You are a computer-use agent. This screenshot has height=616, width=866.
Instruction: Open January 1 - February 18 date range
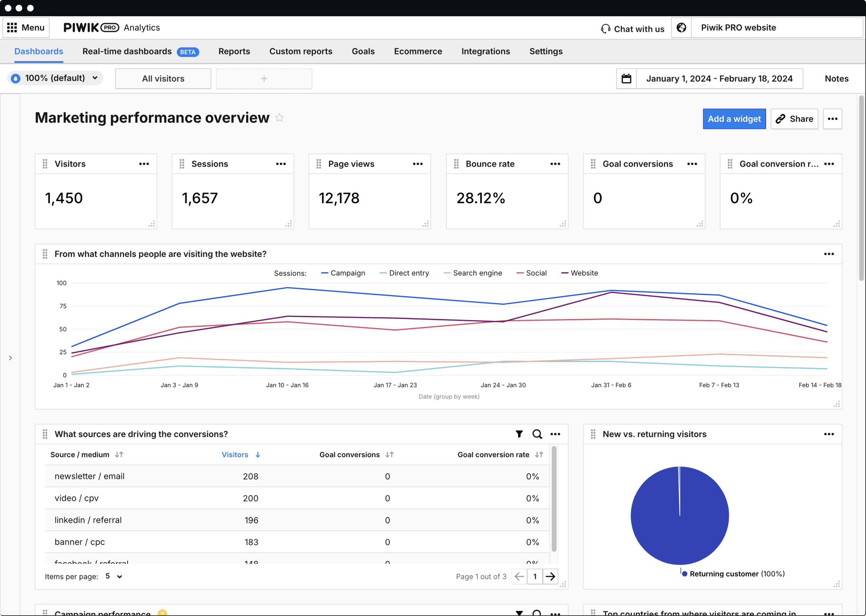(719, 78)
